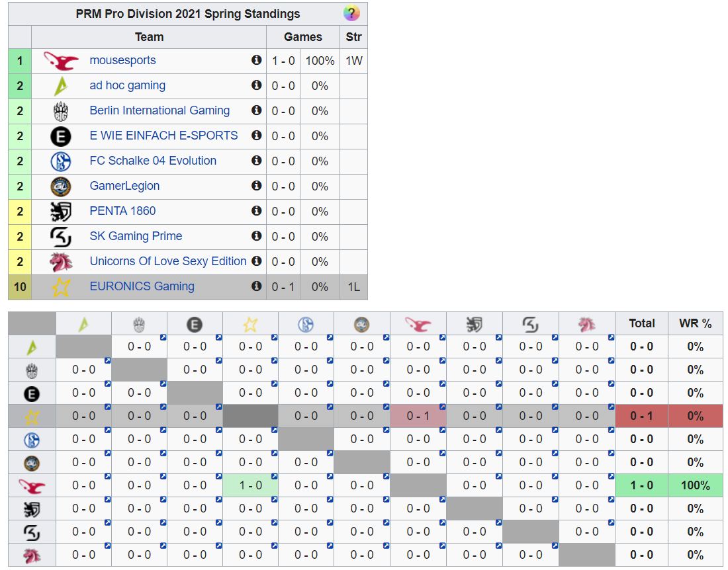728x570 pixels.
Task: Click the WR % column header
Action: click(x=695, y=323)
